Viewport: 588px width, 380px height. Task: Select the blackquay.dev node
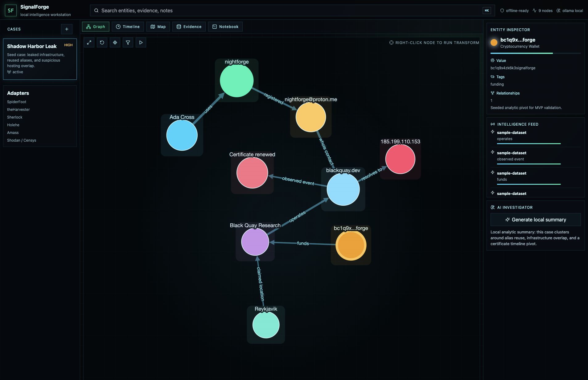343,189
